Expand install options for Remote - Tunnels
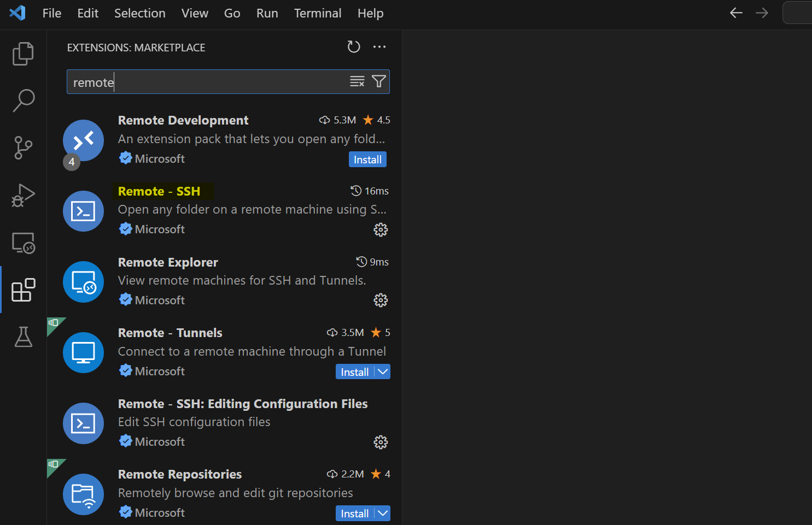 (x=383, y=372)
